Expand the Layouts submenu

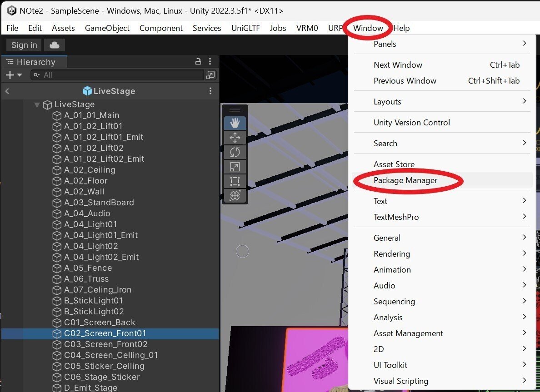pos(443,102)
